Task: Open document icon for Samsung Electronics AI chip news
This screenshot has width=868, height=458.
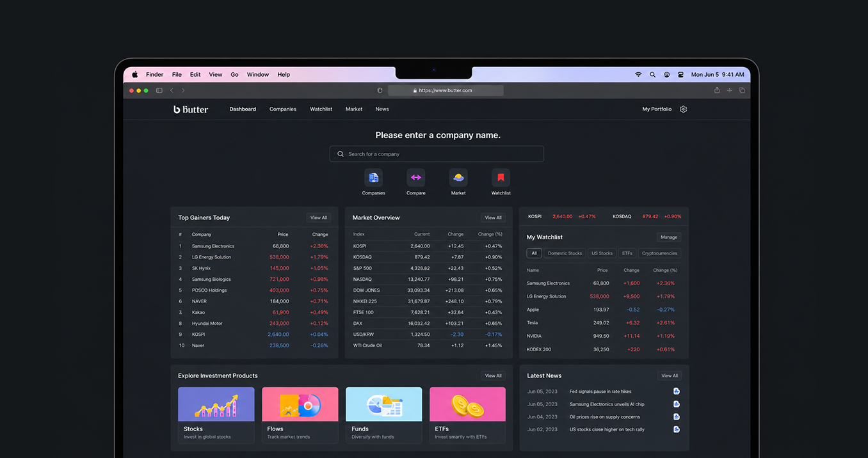Action: tap(676, 404)
